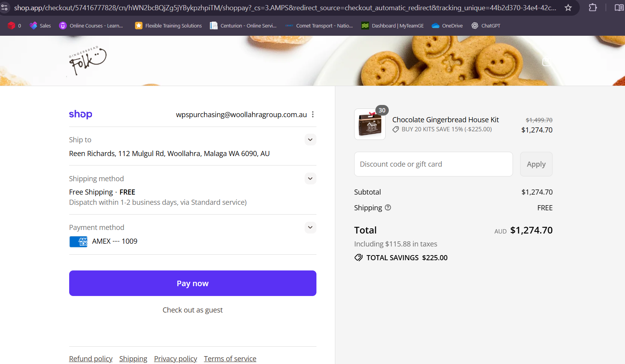The height and width of the screenshot is (364, 625).
Task: Focus the Discount code or gift card field
Action: pos(433,164)
